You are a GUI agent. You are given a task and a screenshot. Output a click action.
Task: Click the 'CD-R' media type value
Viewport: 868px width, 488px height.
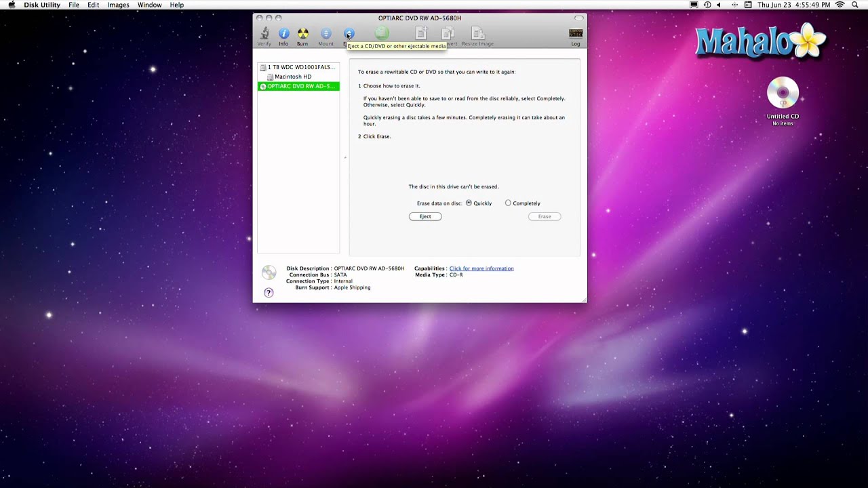point(456,274)
